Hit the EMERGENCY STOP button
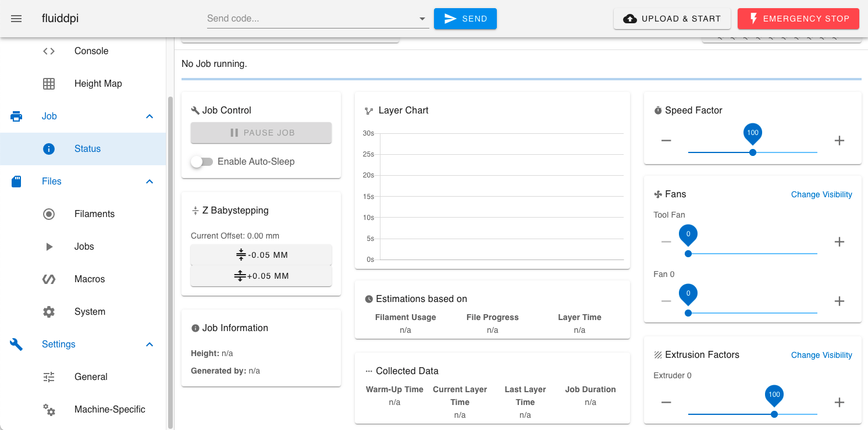The image size is (868, 430). [x=798, y=19]
